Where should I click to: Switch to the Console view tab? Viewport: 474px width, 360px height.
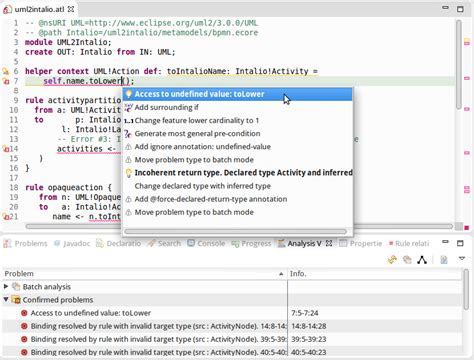[x=206, y=243]
